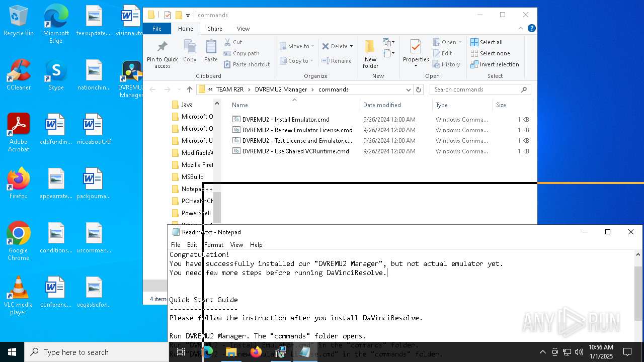Open Google Chrome desktop shortcut
644x362 pixels.
click(x=19, y=241)
